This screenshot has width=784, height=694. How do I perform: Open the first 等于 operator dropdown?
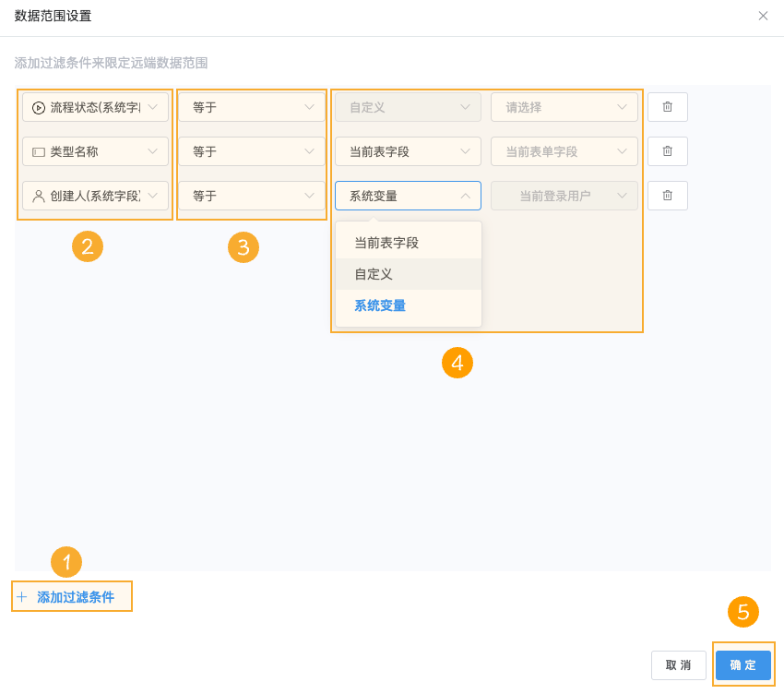point(251,107)
